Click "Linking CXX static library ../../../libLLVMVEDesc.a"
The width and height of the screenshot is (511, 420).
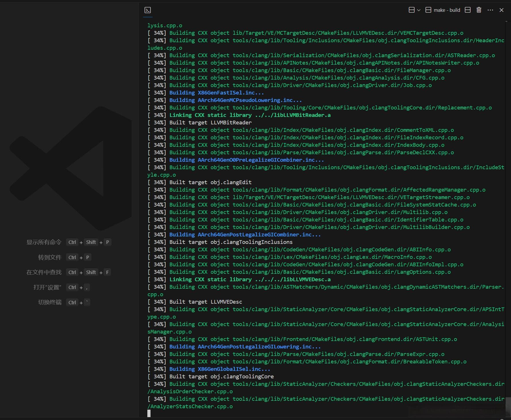pyautogui.click(x=239, y=280)
